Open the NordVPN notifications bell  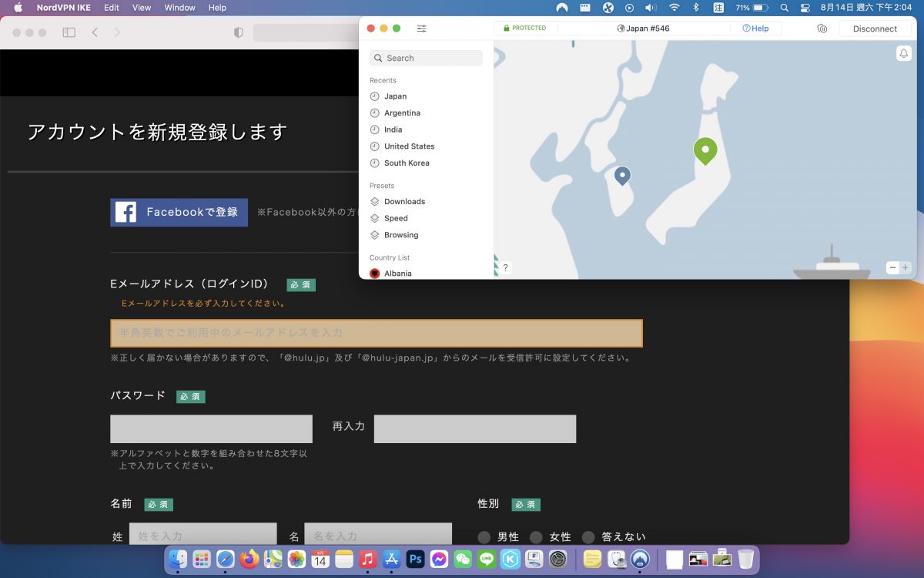pos(903,53)
